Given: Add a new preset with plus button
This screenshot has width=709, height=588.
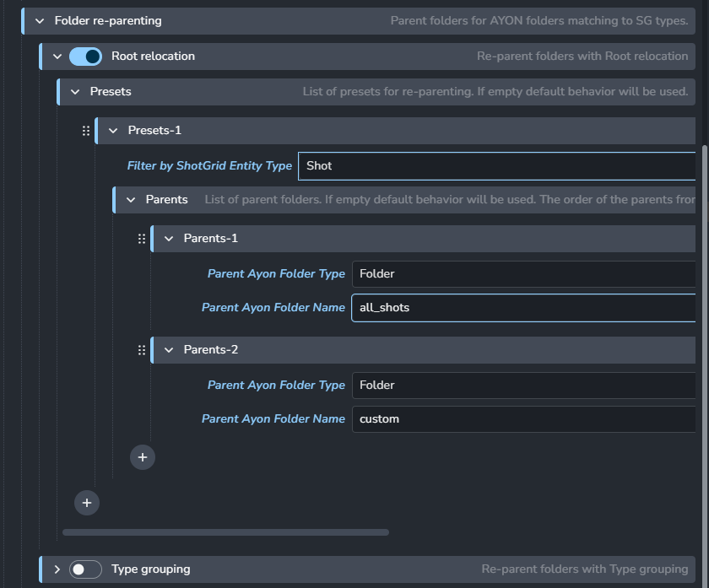Looking at the screenshot, I should coord(87,503).
